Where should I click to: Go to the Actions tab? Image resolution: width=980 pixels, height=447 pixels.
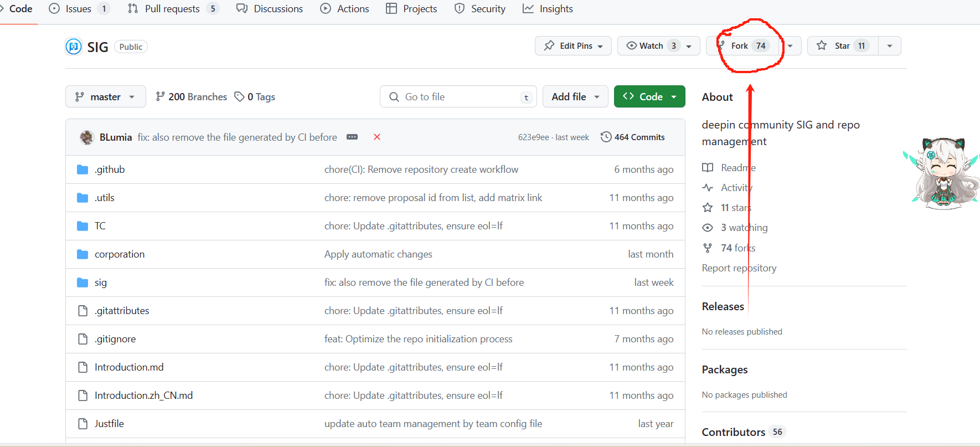tap(344, 9)
